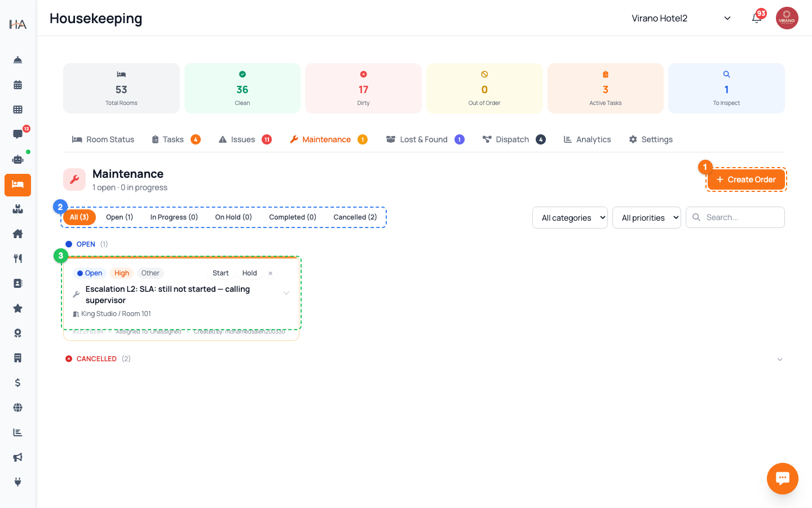Screen dimensions: 812x508
Task: Select the Maintenance tab
Action: click(x=328, y=139)
